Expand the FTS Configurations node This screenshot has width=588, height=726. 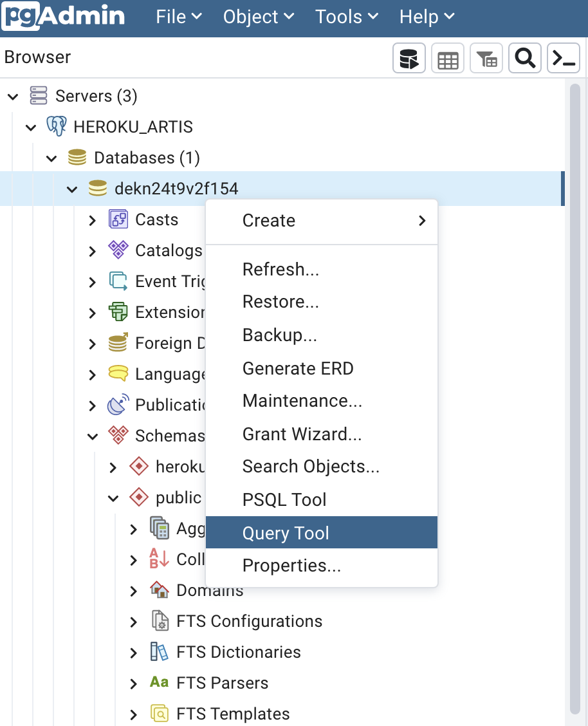coord(134,622)
